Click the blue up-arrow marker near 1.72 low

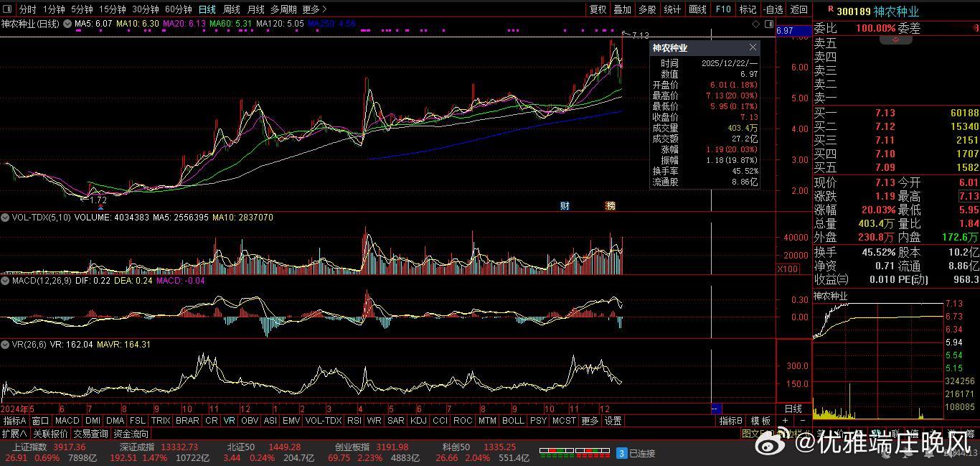pos(100,208)
